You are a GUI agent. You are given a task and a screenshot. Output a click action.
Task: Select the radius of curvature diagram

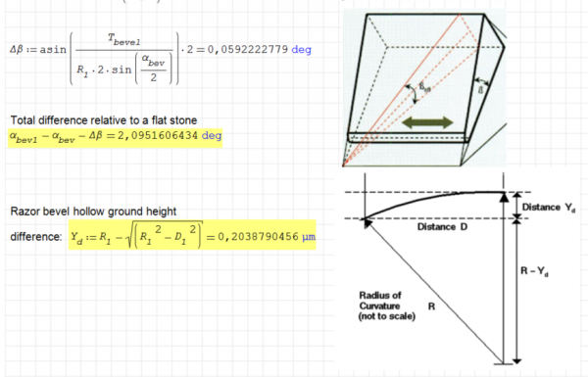click(461, 268)
